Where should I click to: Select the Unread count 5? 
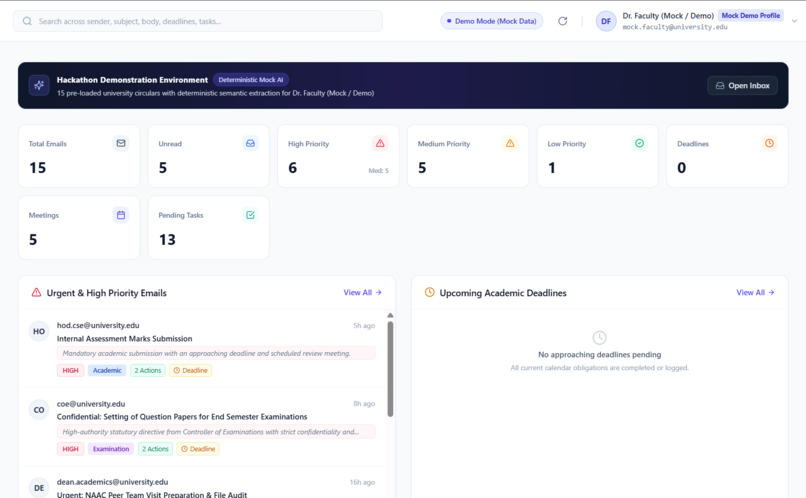[x=162, y=168]
